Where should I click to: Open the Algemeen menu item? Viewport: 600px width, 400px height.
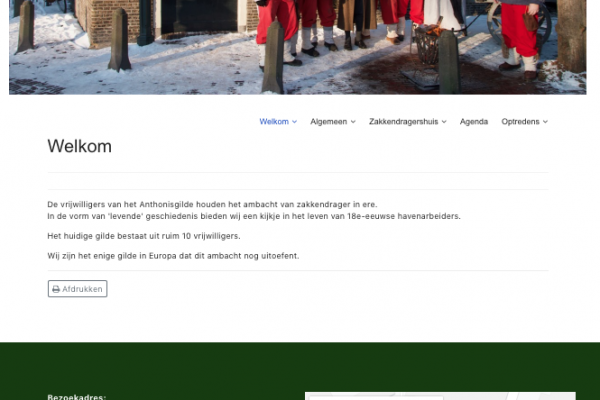click(x=328, y=122)
